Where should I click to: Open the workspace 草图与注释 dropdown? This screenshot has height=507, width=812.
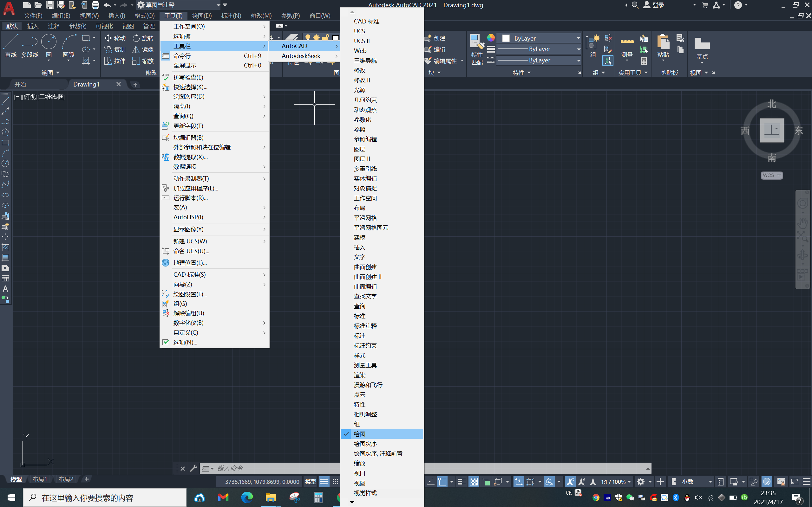coord(218,5)
